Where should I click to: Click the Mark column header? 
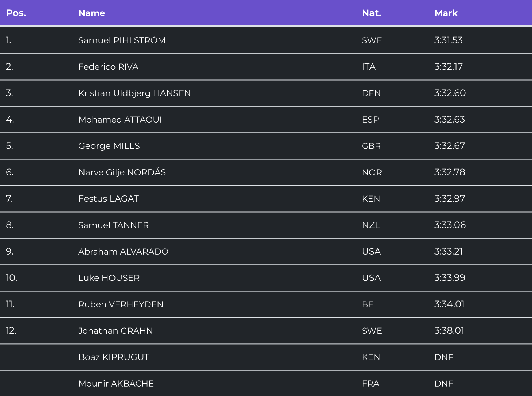pos(446,13)
